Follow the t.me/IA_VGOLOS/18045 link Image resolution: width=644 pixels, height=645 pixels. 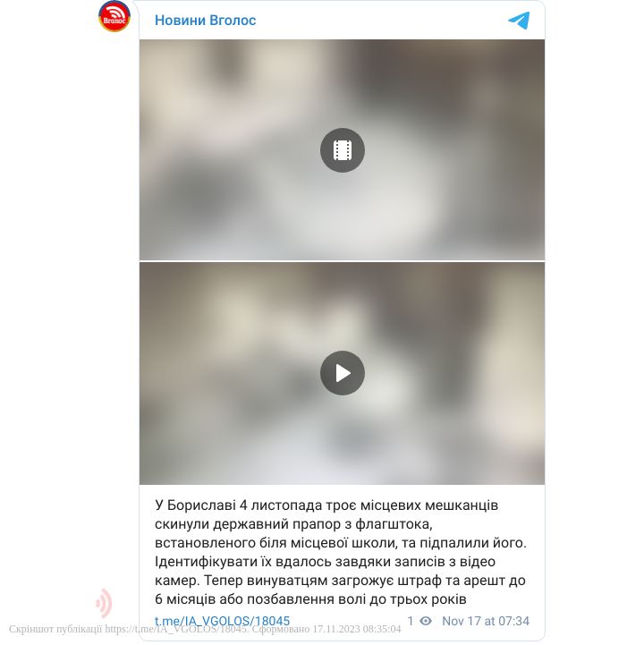pos(222,621)
